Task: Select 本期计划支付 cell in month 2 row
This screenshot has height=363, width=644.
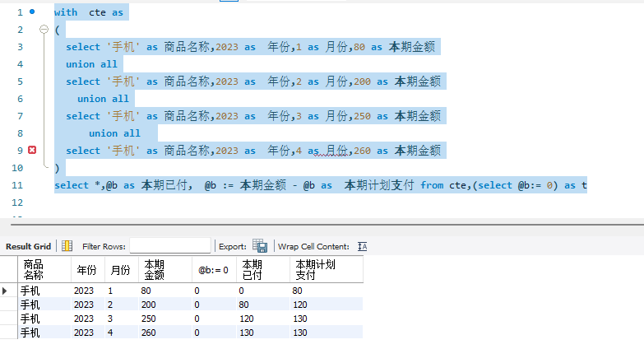Action: [x=327, y=305]
